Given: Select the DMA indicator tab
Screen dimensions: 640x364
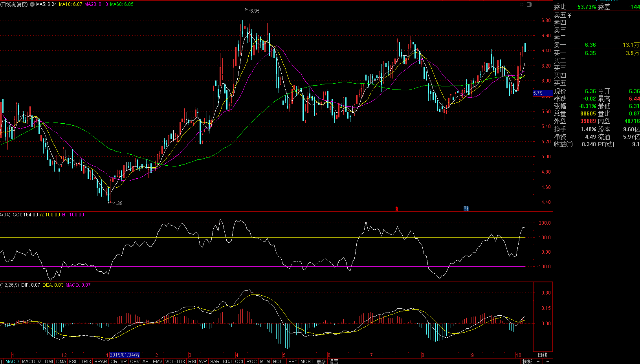Looking at the screenshot, I should point(61,361).
